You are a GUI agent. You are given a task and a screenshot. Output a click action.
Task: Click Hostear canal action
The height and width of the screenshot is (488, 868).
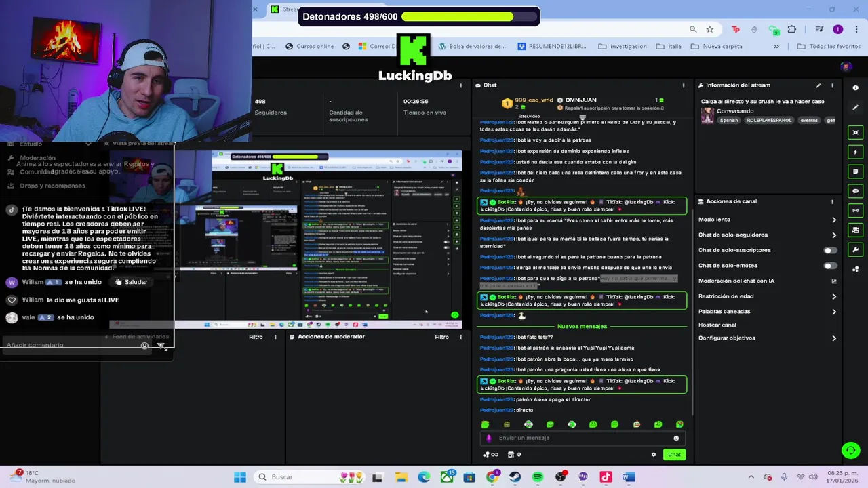[717, 325]
